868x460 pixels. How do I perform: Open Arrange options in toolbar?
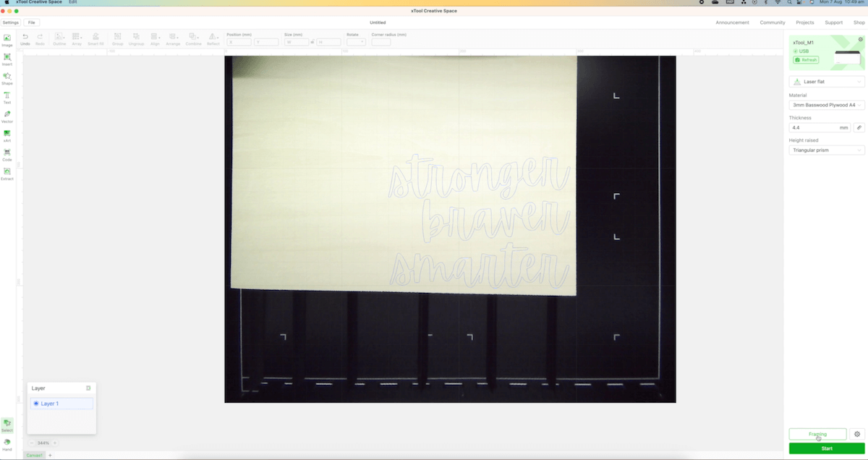click(173, 39)
